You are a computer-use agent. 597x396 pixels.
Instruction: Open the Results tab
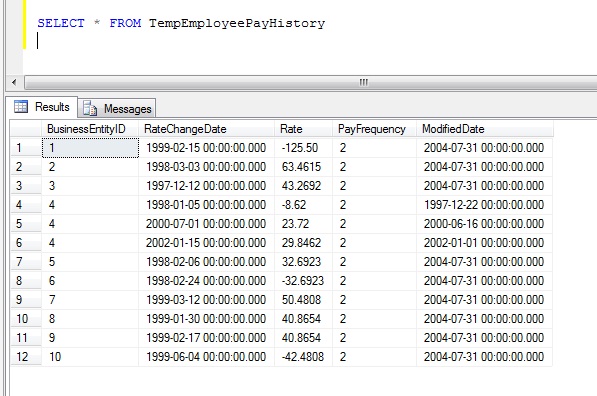[42, 107]
